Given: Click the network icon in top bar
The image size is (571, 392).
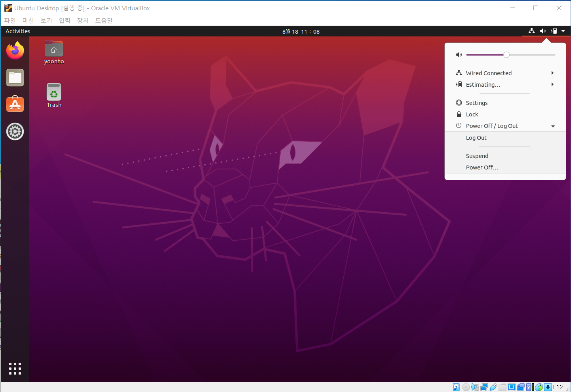Looking at the screenshot, I should coord(532,31).
